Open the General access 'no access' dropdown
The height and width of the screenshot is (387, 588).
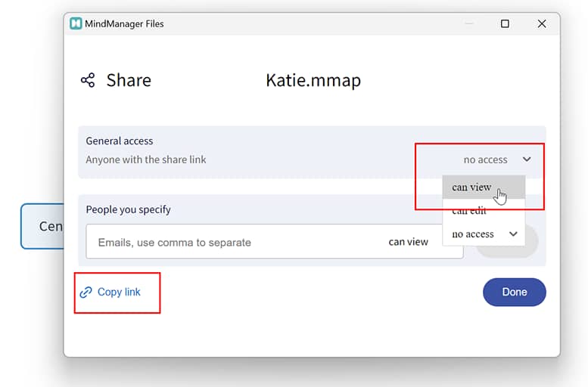coord(497,160)
